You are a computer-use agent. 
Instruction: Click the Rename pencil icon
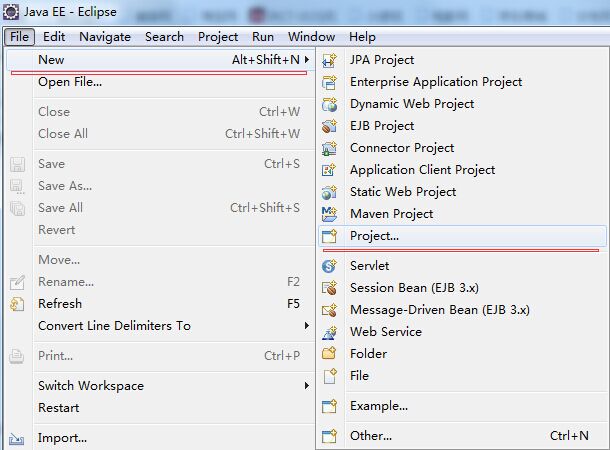click(18, 282)
